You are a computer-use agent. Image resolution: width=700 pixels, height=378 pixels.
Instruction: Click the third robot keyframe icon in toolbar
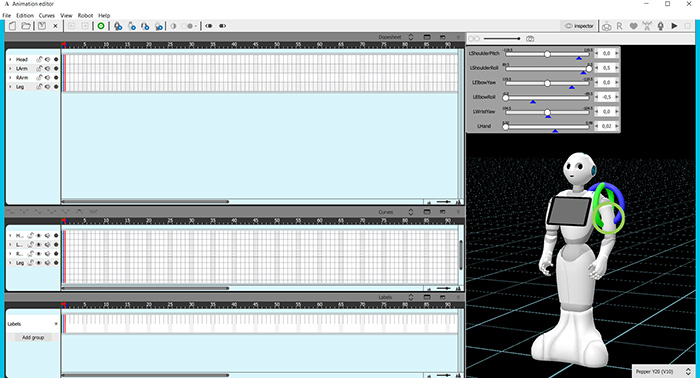pos(145,26)
